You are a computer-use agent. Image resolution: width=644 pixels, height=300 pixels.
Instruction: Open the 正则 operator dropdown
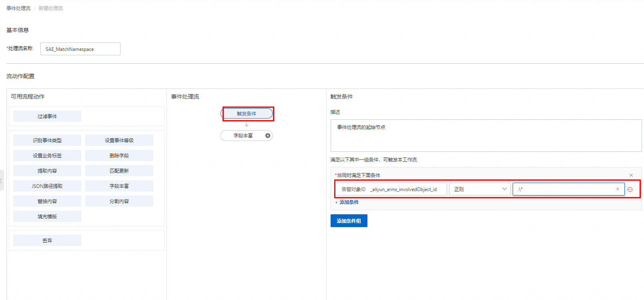click(480, 189)
